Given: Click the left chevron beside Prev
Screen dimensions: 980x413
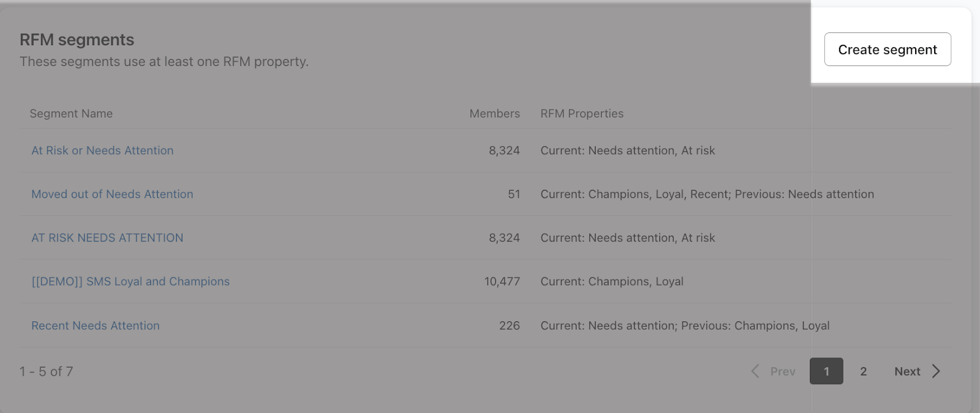Looking at the screenshot, I should point(755,371).
